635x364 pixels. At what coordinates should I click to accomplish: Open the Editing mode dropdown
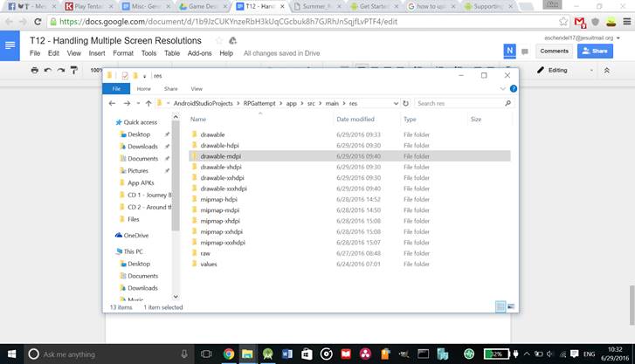591,71
